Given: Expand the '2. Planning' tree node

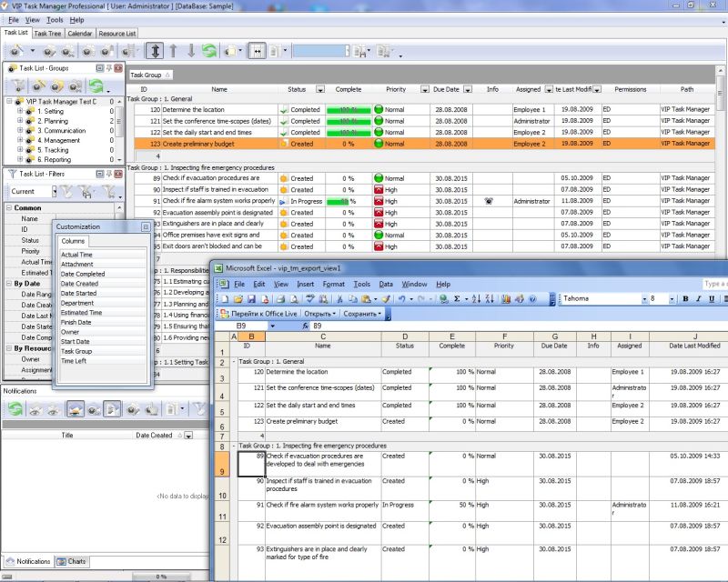Looking at the screenshot, I should [x=20, y=121].
